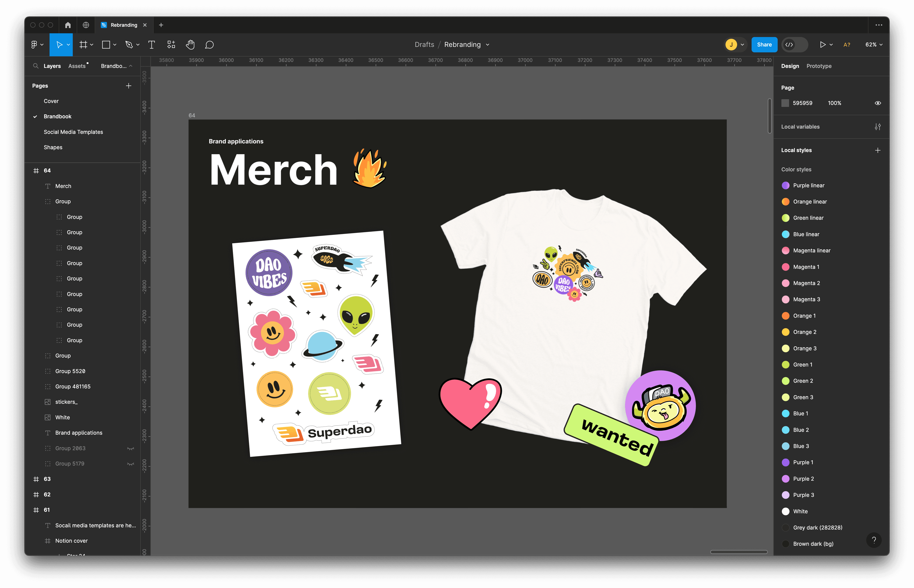
Task: Show the hidden Group 2063 layer
Action: coord(131,448)
